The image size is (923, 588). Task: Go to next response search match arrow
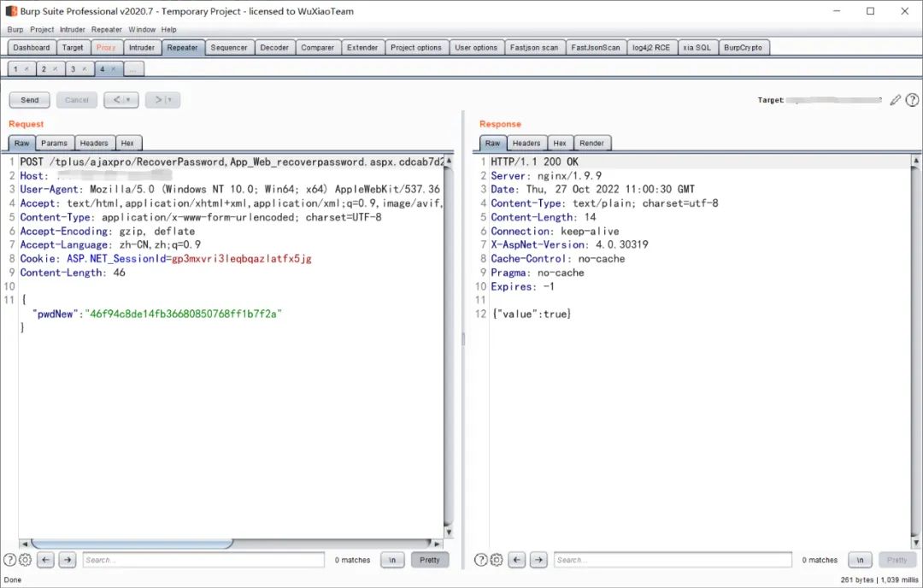538,560
